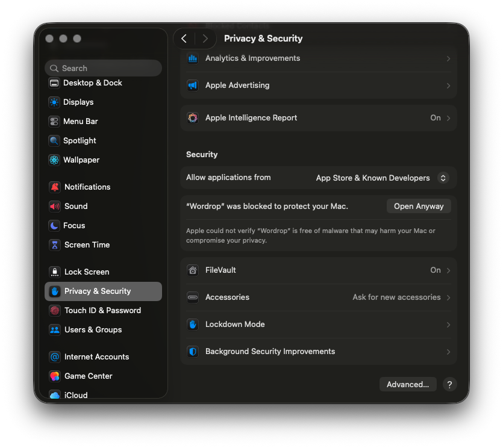The image size is (503, 448).
Task: Click the popup up-down arrows button
Action: (443, 178)
